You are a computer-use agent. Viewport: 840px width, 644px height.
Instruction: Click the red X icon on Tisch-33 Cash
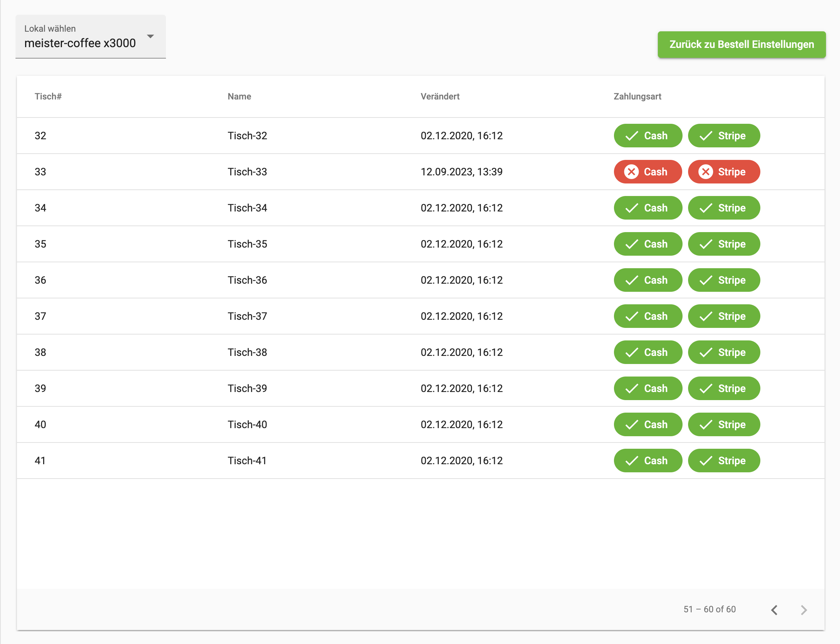pyautogui.click(x=631, y=172)
